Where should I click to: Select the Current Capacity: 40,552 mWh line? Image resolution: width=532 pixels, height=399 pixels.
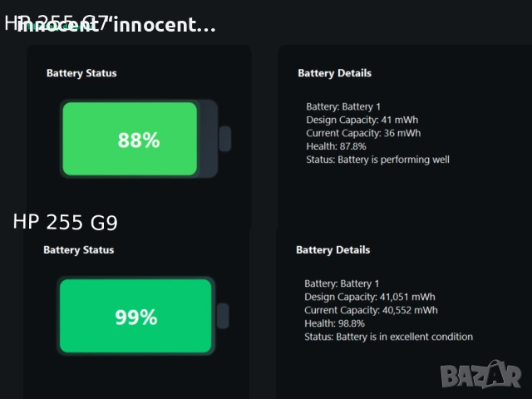[371, 310]
